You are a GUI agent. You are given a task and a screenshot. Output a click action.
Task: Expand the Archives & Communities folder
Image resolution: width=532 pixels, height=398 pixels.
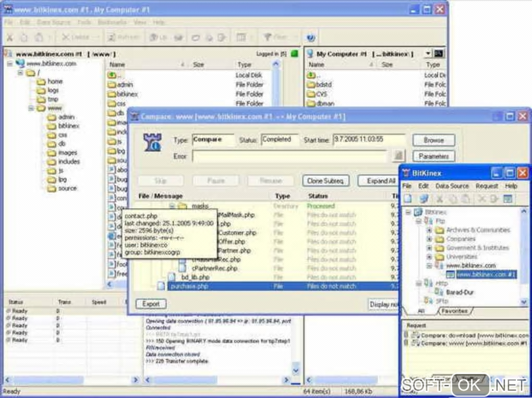(x=429, y=230)
